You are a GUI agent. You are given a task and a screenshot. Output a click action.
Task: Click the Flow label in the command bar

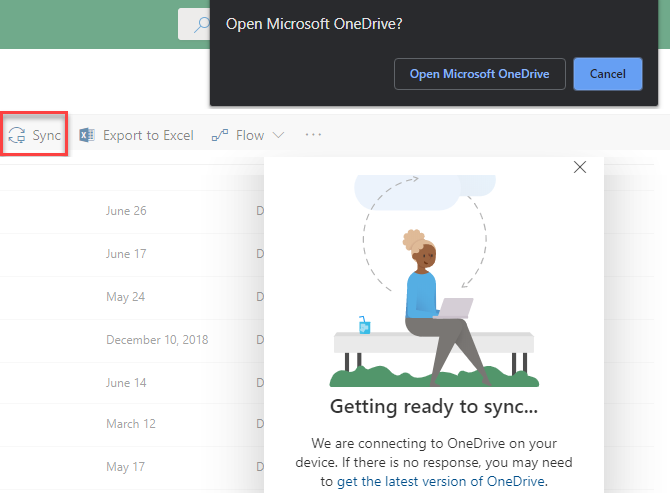[250, 135]
